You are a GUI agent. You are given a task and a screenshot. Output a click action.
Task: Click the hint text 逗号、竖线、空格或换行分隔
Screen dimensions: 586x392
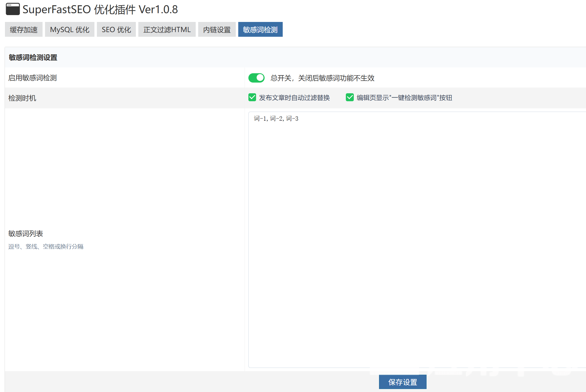click(x=46, y=247)
